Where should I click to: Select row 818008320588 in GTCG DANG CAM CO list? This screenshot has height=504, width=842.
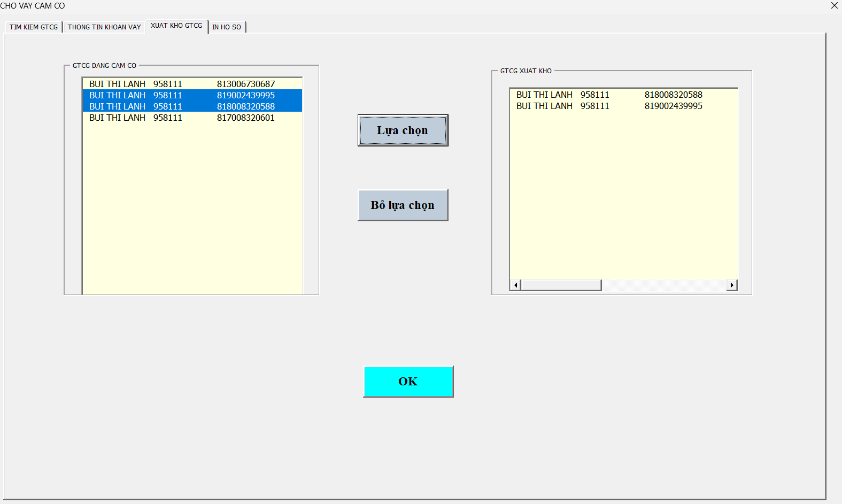[192, 106]
